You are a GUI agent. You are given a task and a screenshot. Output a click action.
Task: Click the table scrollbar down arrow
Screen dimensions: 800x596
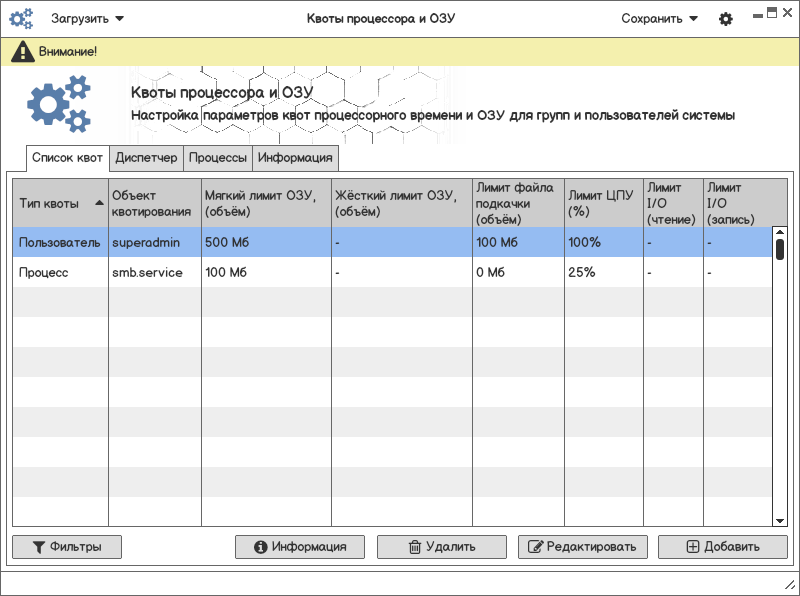tap(780, 520)
